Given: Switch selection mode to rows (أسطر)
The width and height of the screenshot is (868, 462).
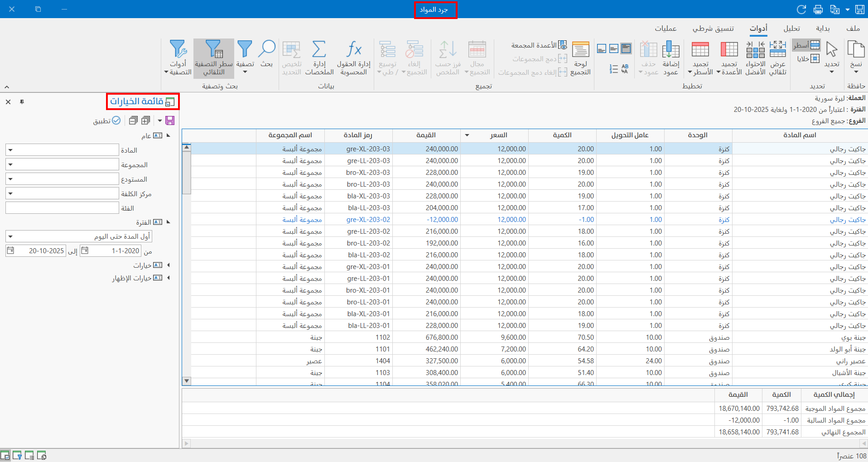Looking at the screenshot, I should pyautogui.click(x=806, y=45).
